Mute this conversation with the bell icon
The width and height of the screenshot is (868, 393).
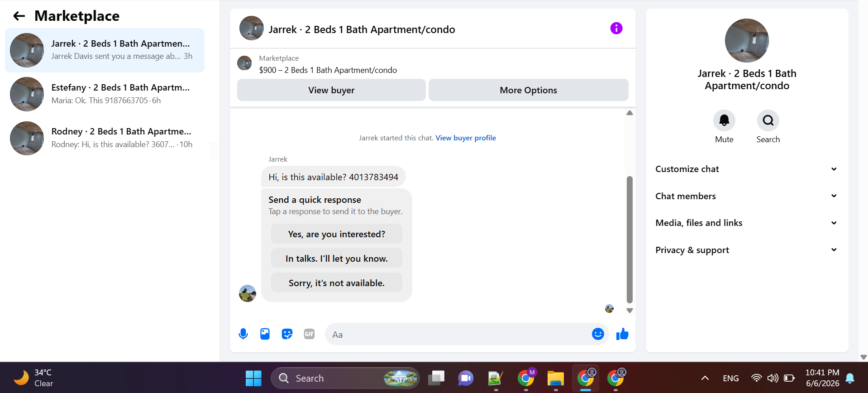(x=724, y=120)
